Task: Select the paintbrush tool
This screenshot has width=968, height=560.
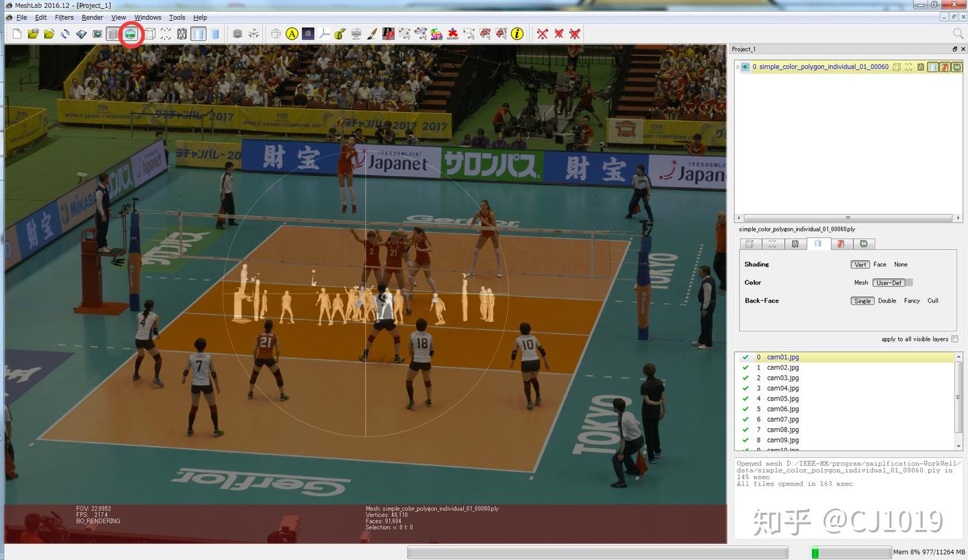Action: (x=372, y=34)
